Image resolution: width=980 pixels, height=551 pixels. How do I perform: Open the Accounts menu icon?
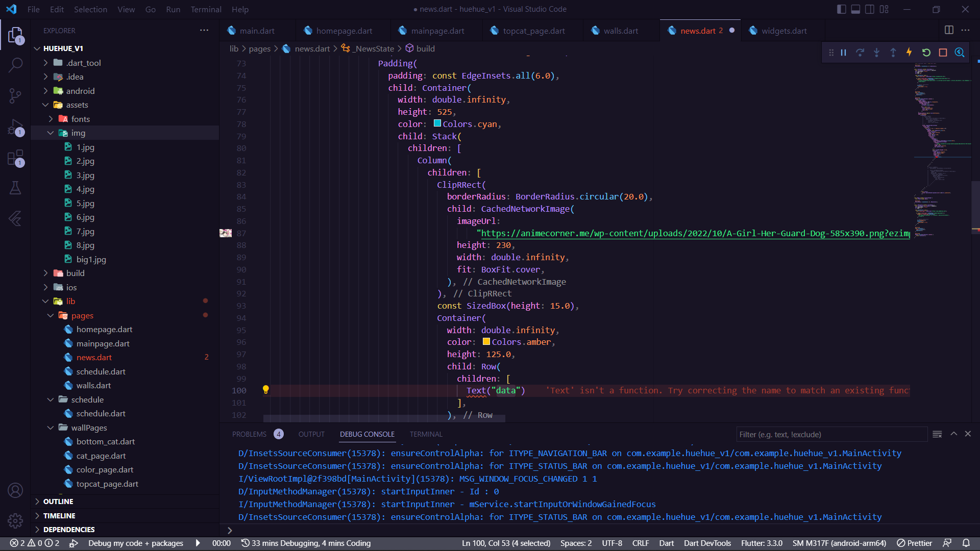(x=15, y=490)
